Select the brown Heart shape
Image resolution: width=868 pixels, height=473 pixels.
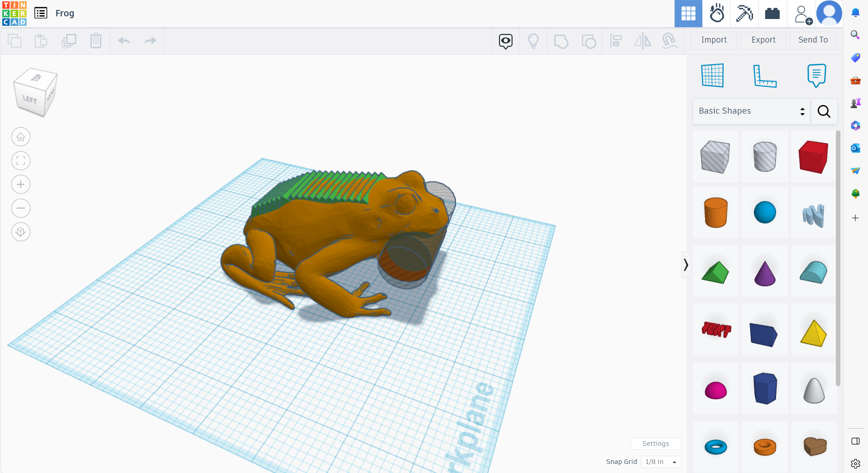[x=815, y=447]
